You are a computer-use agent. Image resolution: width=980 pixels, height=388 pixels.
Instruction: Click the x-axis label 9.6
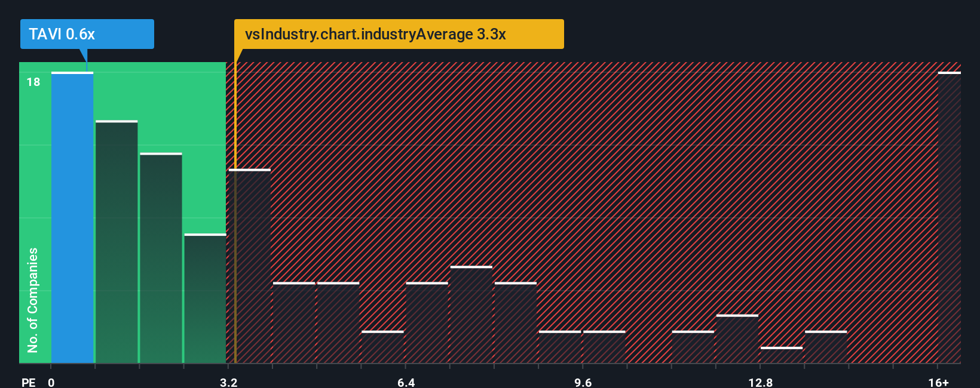tap(583, 382)
